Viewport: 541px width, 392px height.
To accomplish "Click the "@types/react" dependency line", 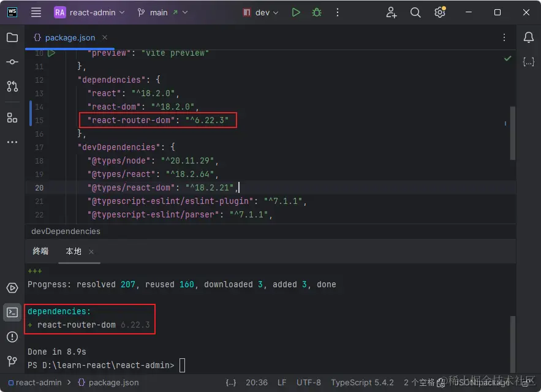I will [153, 174].
